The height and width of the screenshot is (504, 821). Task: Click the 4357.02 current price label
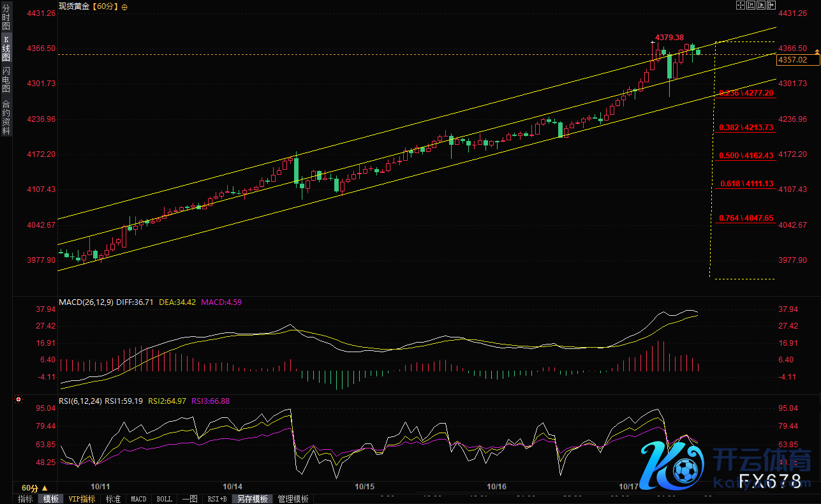(x=793, y=60)
